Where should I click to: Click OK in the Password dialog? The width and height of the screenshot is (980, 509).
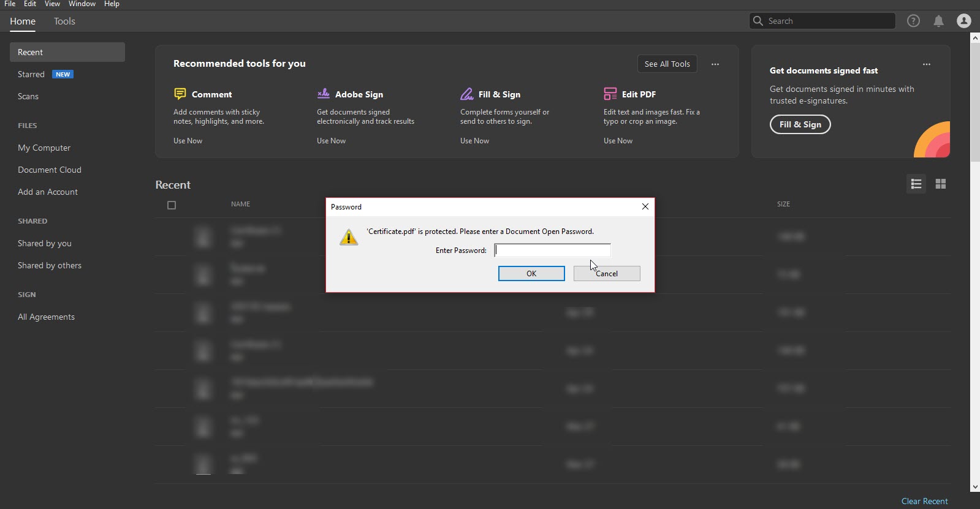click(531, 273)
